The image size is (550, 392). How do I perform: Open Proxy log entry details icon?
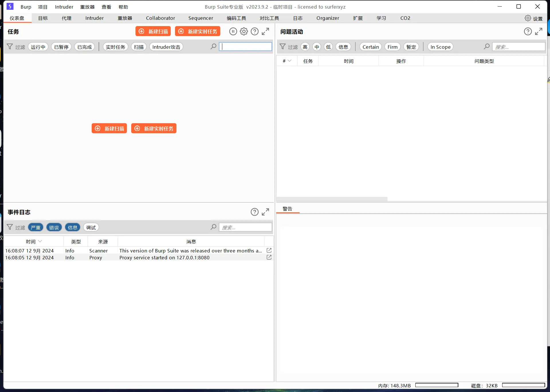(x=269, y=257)
